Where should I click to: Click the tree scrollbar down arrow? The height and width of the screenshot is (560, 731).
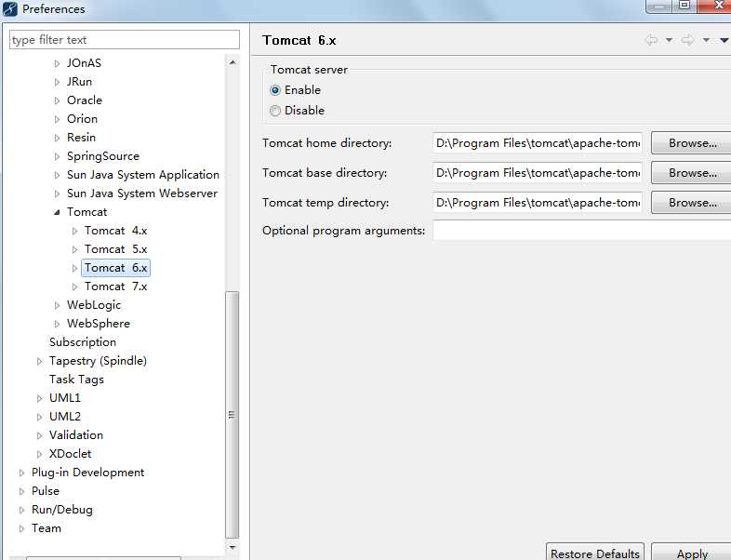(233, 547)
